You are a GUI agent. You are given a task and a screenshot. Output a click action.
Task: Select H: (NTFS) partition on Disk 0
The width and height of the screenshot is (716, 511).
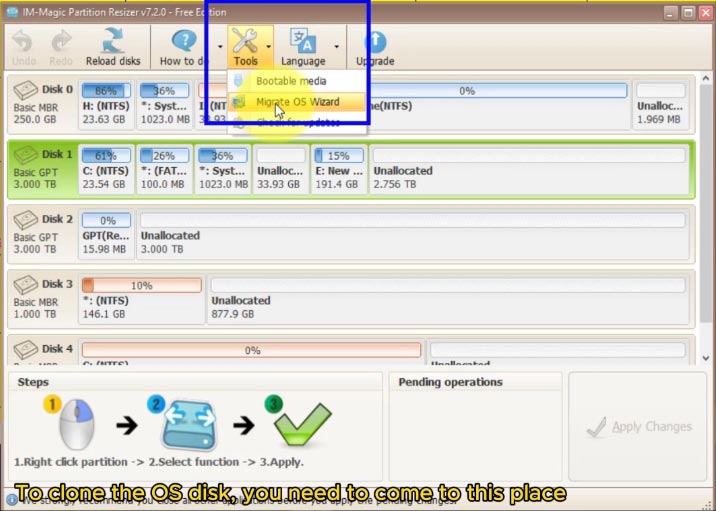coord(106,105)
